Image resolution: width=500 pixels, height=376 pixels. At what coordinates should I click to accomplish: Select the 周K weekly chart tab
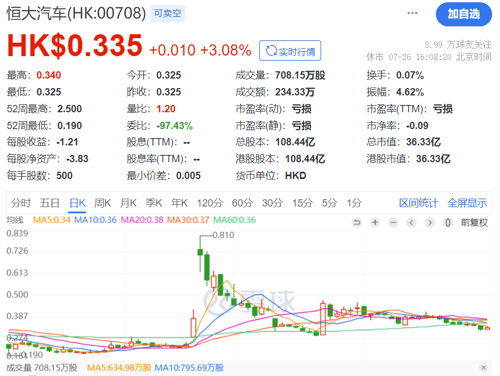pos(102,203)
